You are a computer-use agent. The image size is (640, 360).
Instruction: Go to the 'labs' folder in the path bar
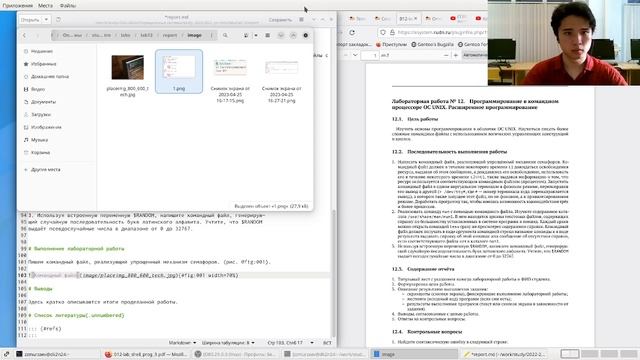[125, 36]
